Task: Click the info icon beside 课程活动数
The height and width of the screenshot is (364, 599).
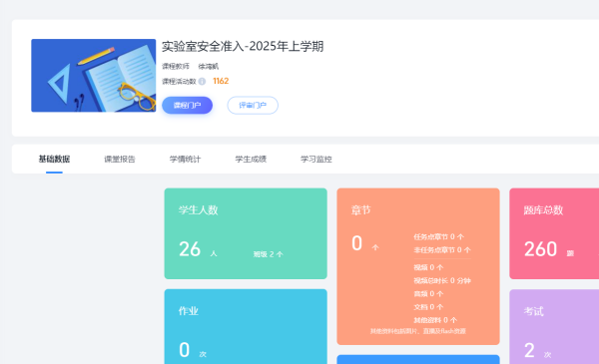Action: point(202,81)
